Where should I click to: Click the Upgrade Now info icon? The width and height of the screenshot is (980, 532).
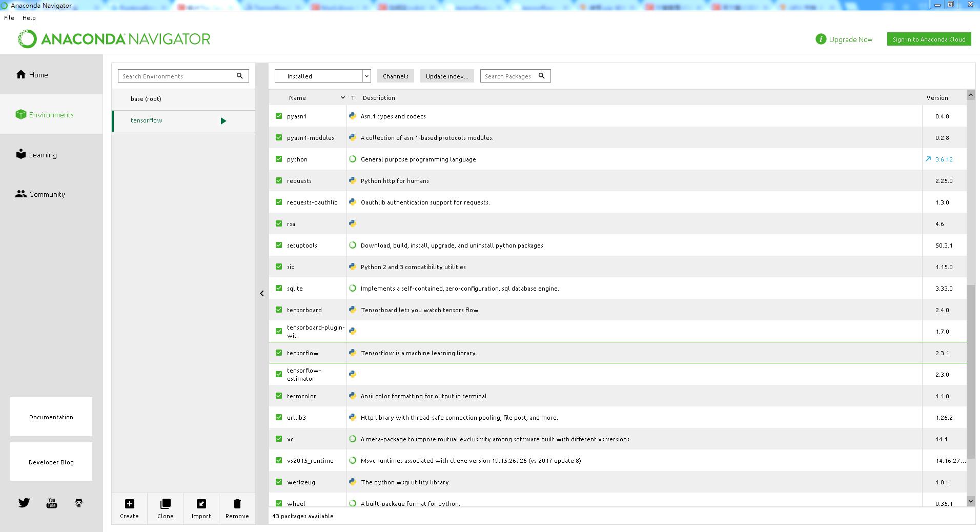click(821, 39)
